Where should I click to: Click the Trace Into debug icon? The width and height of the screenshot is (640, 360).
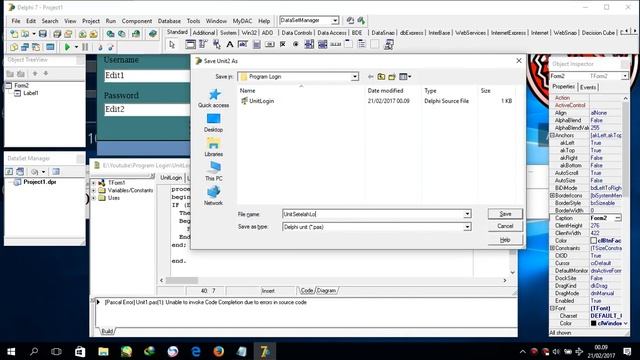100,47
